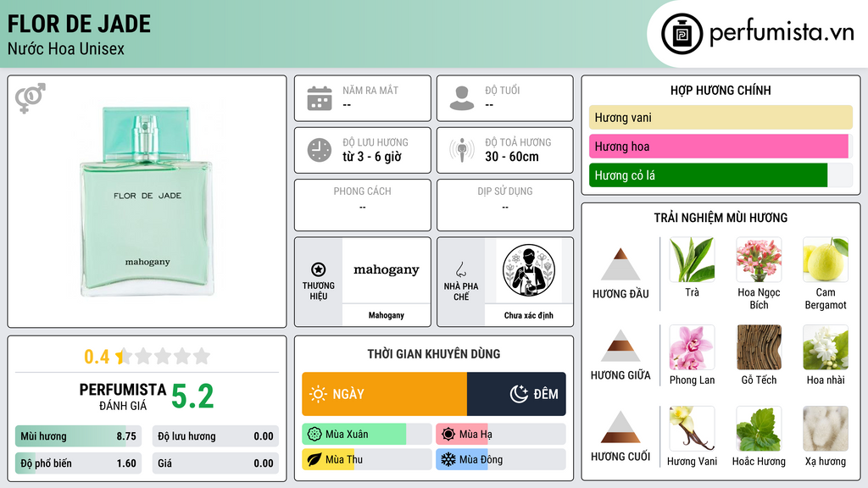
Task: Click the Mùa Xuân season bar
Action: coord(366,435)
